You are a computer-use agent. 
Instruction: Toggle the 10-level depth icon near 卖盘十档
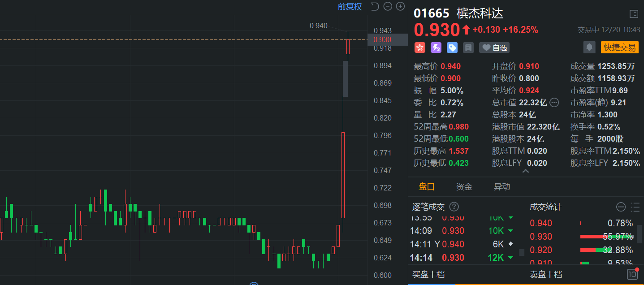(633, 274)
